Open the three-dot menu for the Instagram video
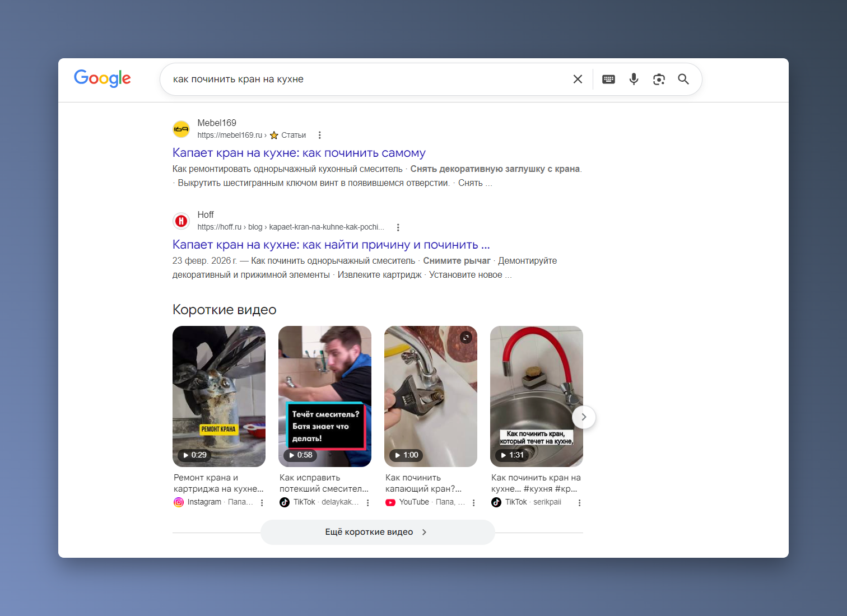Screen dimensions: 847x616 (x=262, y=503)
